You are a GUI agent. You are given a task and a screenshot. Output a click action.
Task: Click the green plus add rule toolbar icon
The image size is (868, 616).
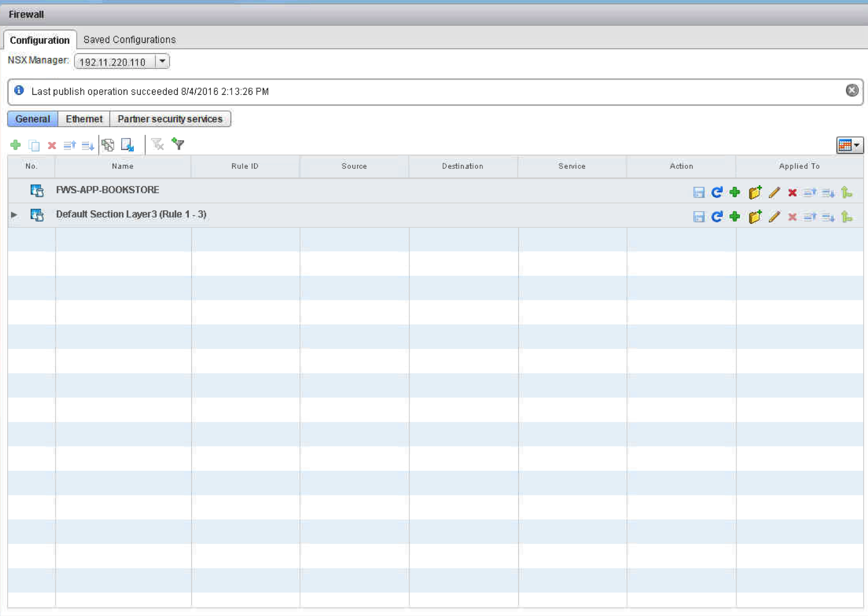tap(15, 145)
